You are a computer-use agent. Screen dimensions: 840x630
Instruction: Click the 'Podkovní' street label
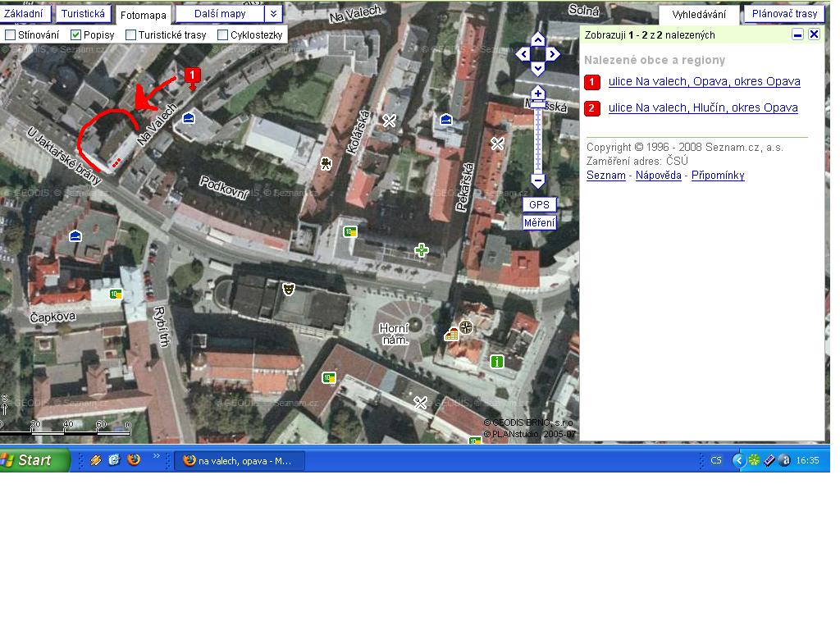click(x=223, y=187)
